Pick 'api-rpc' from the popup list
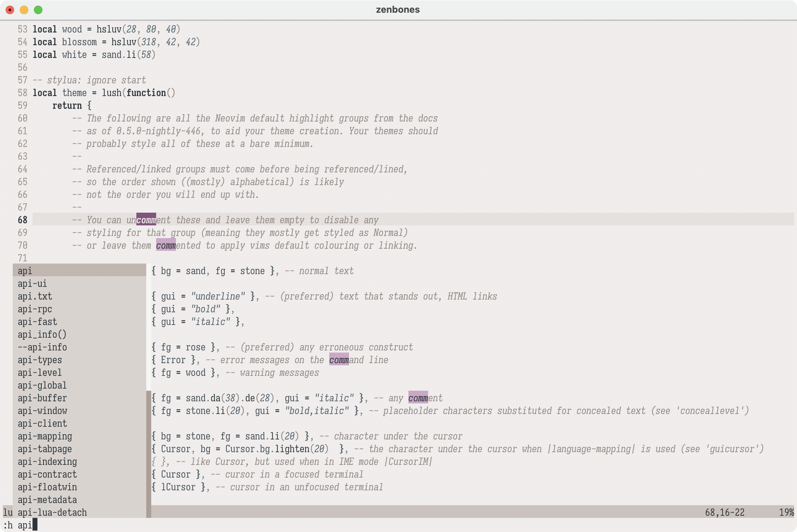The image size is (797, 532). [35, 309]
